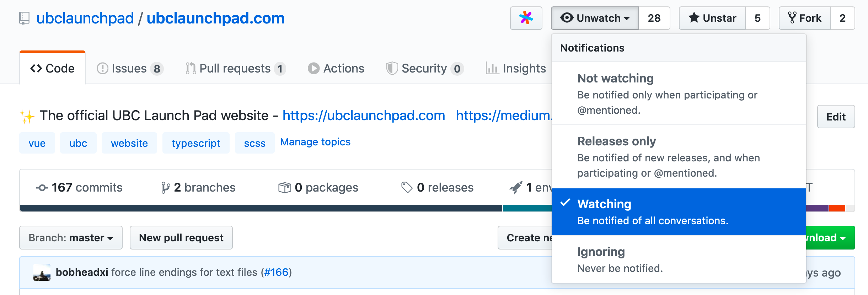View the 5 stargazers count
Viewport: 868px width, 295px height.
[x=757, y=18]
